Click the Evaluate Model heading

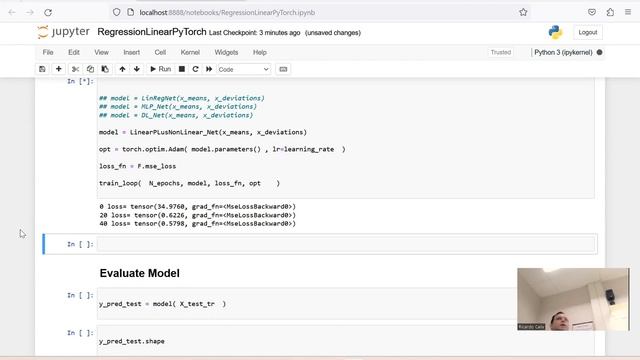coord(140,273)
